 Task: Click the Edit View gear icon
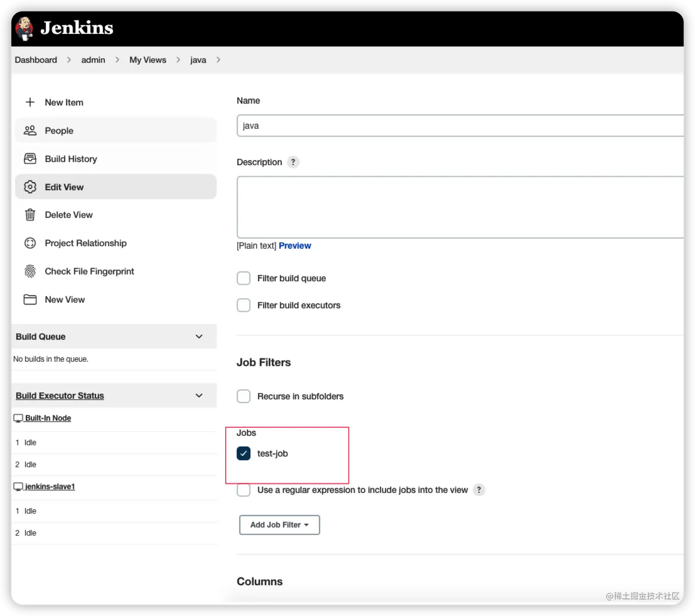coord(30,187)
